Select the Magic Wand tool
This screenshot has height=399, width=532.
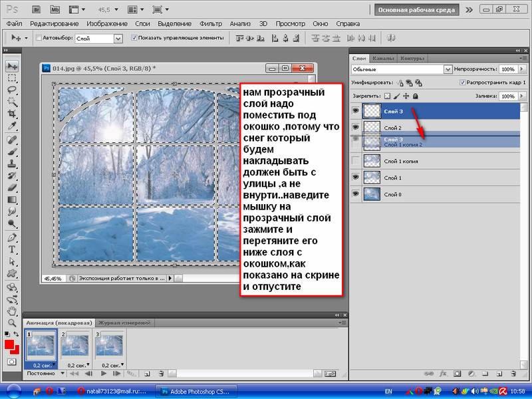tap(12, 102)
